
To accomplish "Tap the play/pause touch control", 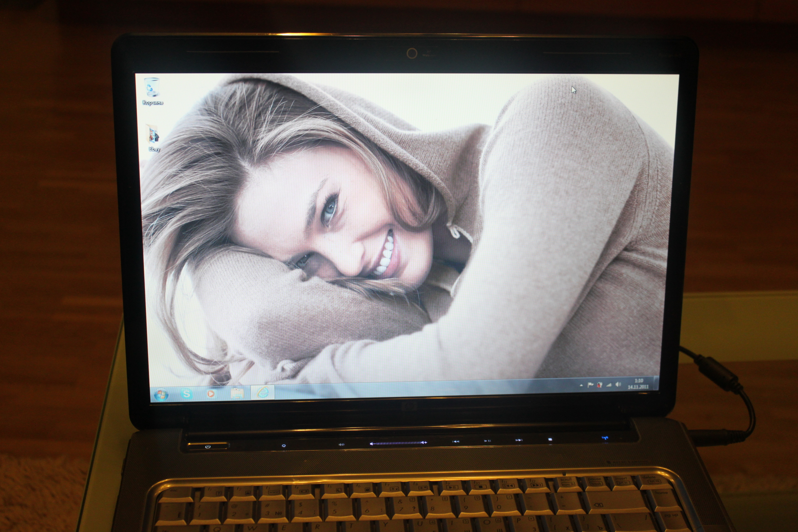I will pos(487,441).
